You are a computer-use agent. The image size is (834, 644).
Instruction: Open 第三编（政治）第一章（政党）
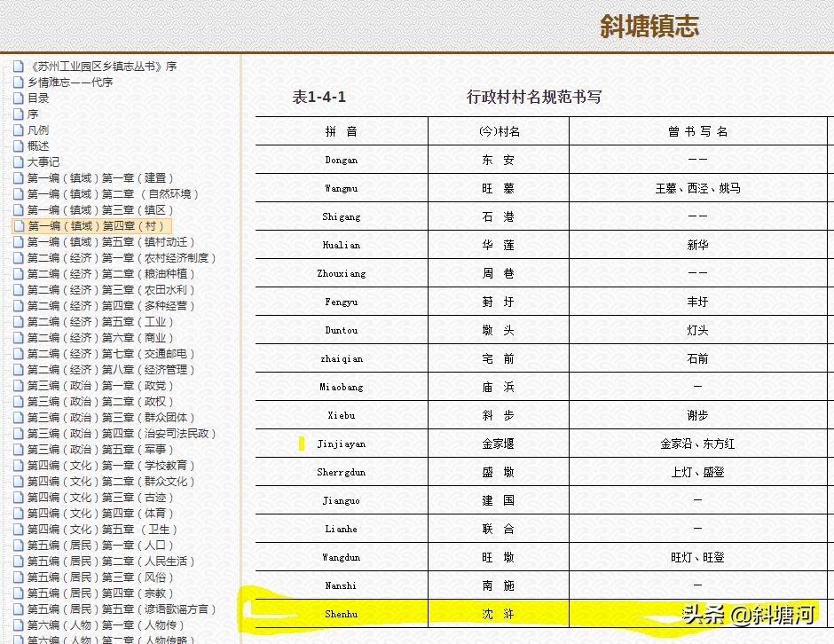(x=100, y=385)
